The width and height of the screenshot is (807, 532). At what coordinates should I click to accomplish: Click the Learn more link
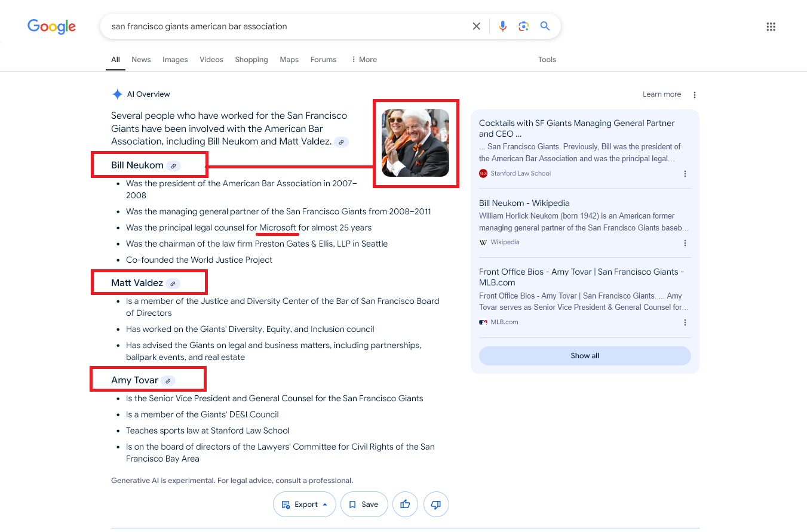662,94
